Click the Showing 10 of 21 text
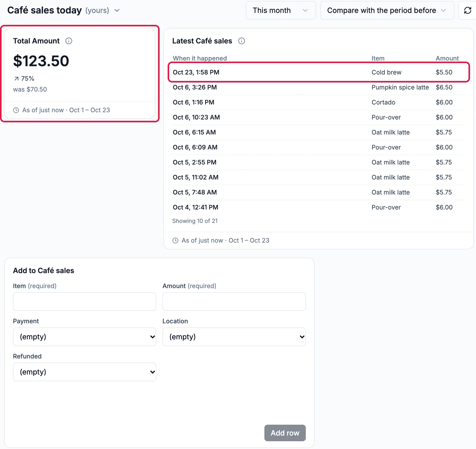Image resolution: width=476 pixels, height=449 pixels. 195,221
